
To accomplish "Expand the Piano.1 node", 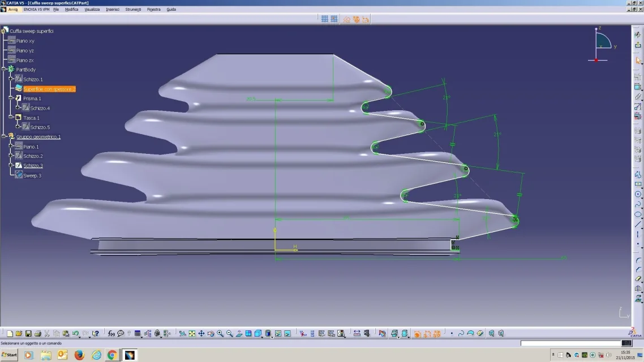I will pyautogui.click(x=11, y=146).
